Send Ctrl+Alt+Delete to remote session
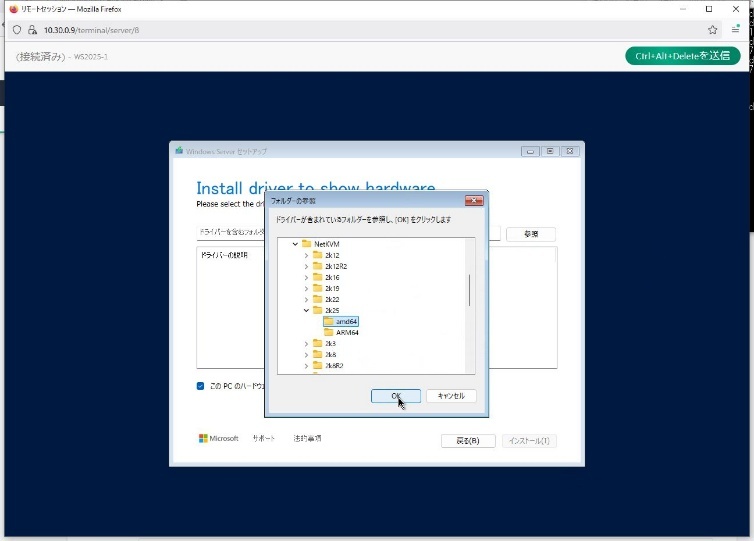This screenshot has width=754, height=541. 682,56
